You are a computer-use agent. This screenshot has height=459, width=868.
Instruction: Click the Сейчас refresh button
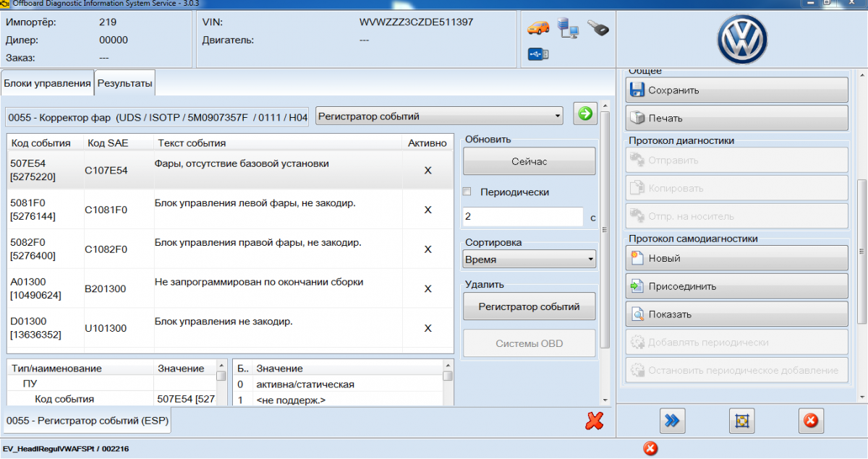[x=529, y=161]
